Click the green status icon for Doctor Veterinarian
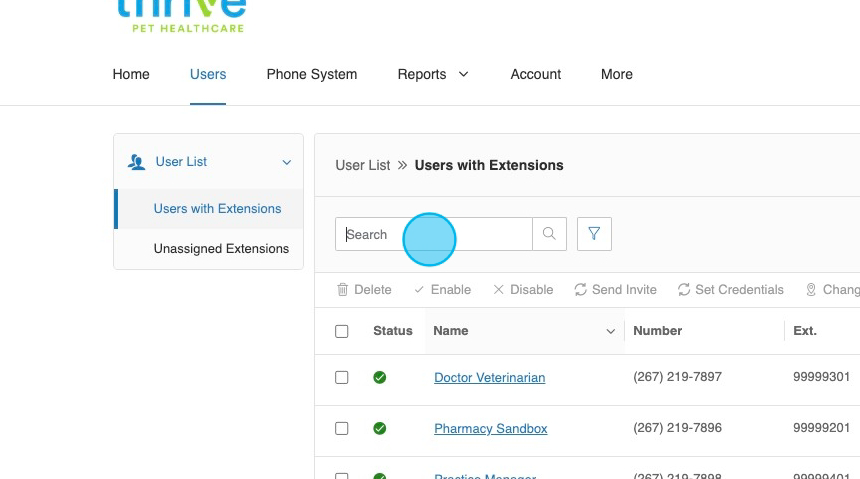Image resolution: width=860 pixels, height=479 pixels. 379,378
